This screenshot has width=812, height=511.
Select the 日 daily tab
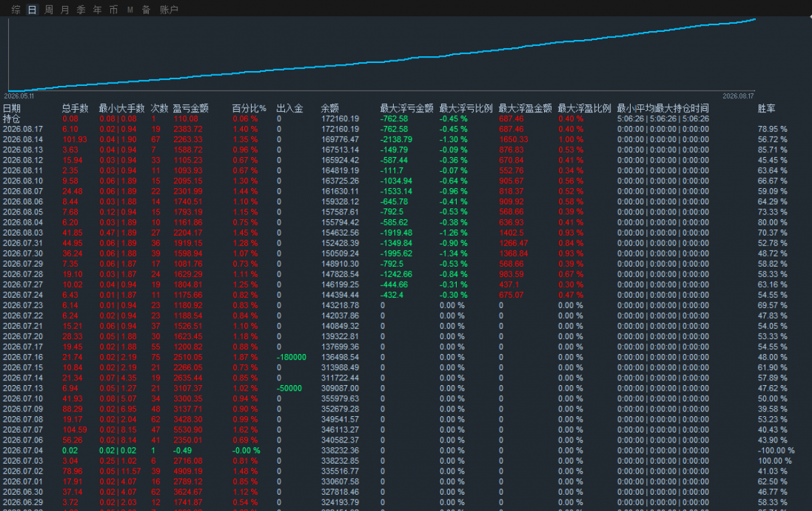point(32,9)
